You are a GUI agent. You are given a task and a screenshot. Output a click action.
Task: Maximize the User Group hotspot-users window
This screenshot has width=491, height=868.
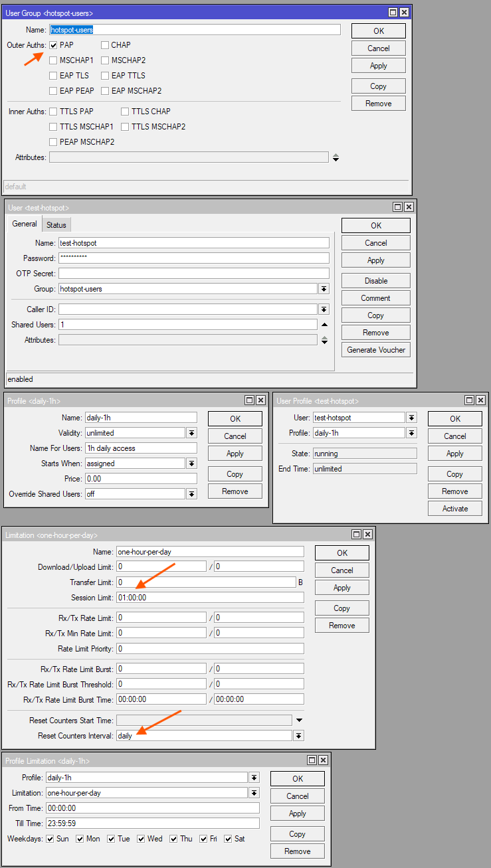click(x=393, y=13)
